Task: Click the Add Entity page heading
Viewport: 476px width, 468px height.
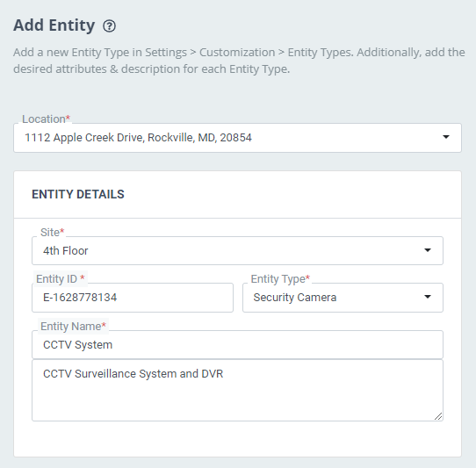Action: (54, 25)
